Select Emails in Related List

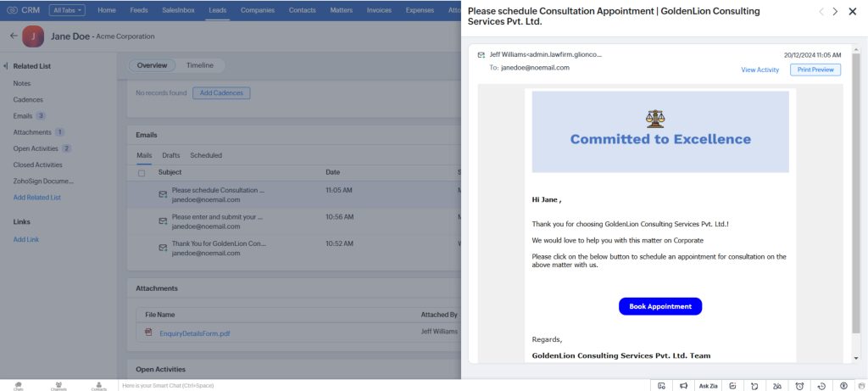[x=23, y=116]
